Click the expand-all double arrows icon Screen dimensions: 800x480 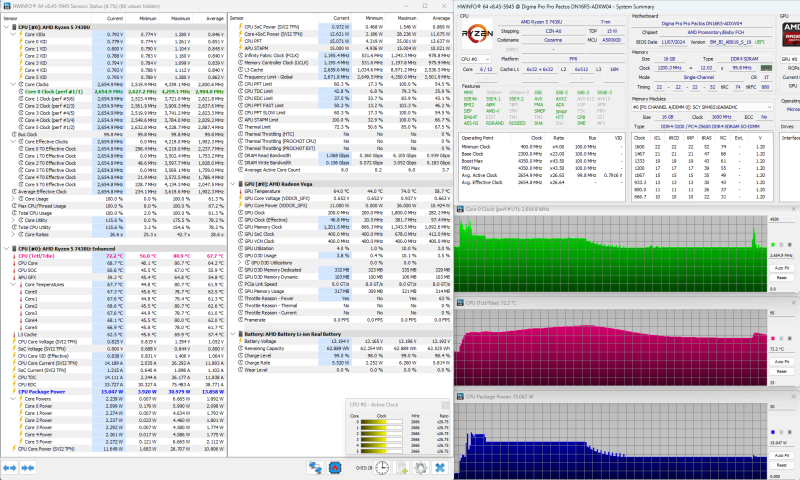10,468
